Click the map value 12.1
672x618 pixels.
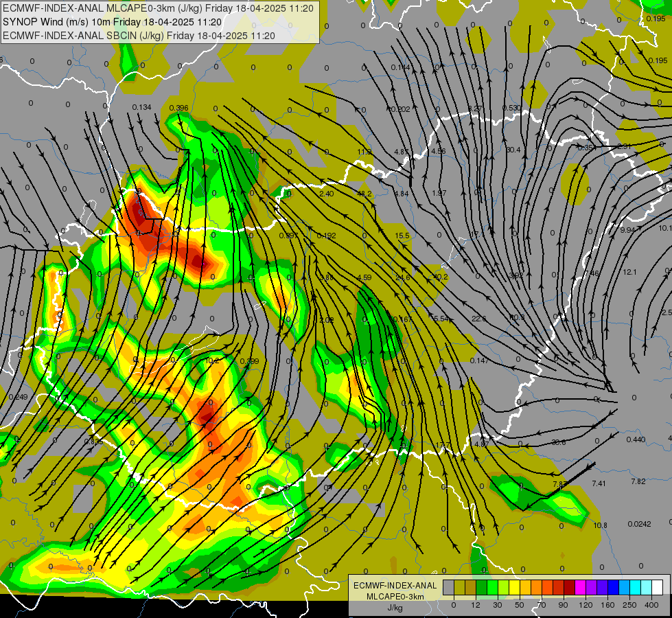629,273
